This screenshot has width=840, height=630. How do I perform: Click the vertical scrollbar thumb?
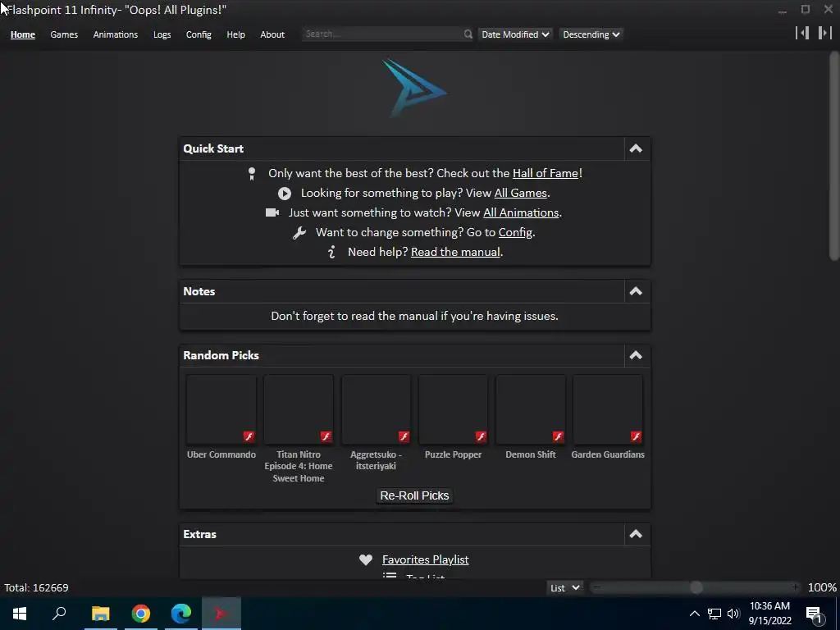pyautogui.click(x=834, y=156)
